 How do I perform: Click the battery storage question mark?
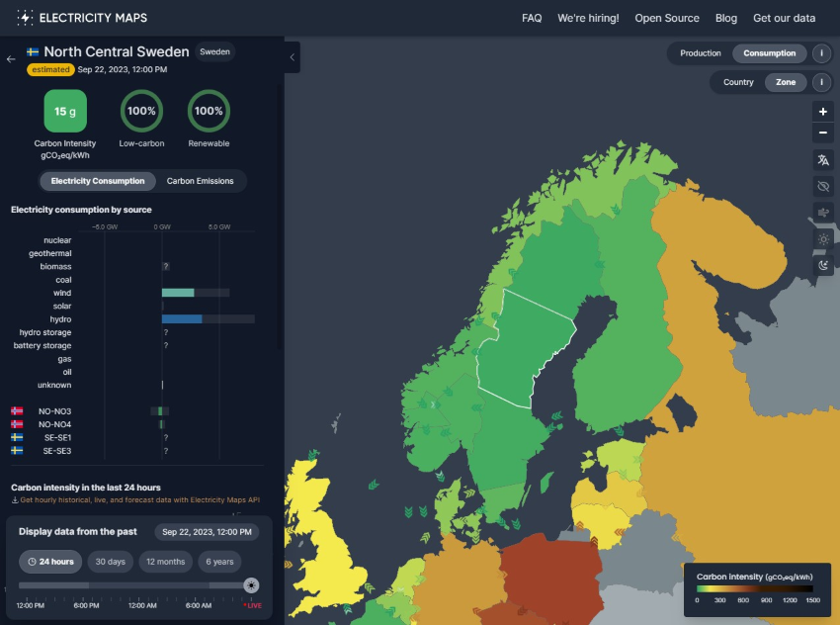click(166, 346)
